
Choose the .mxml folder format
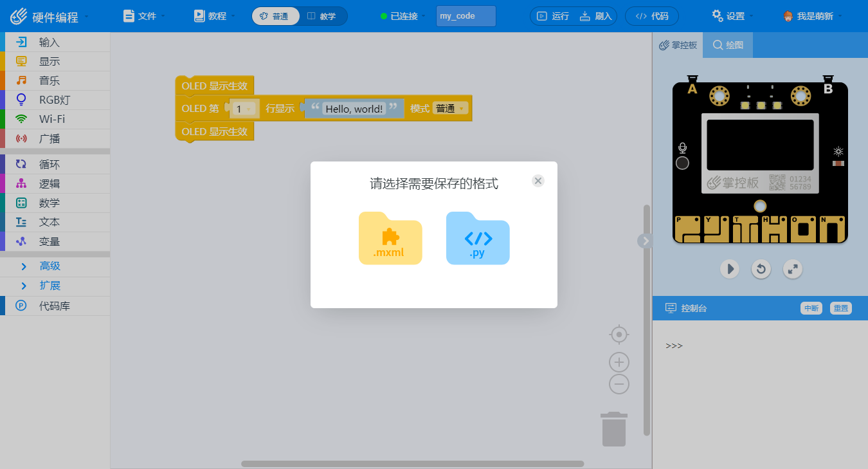(x=390, y=238)
